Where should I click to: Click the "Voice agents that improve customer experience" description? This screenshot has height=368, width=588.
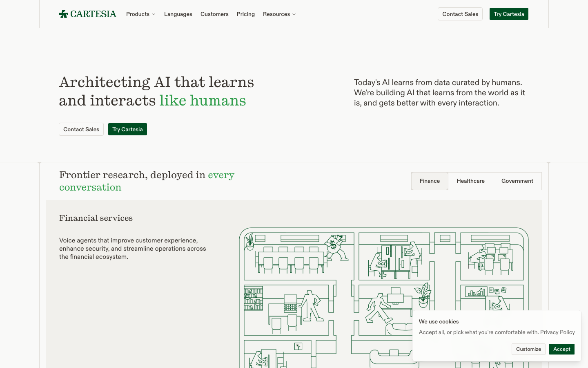pyautogui.click(x=133, y=249)
